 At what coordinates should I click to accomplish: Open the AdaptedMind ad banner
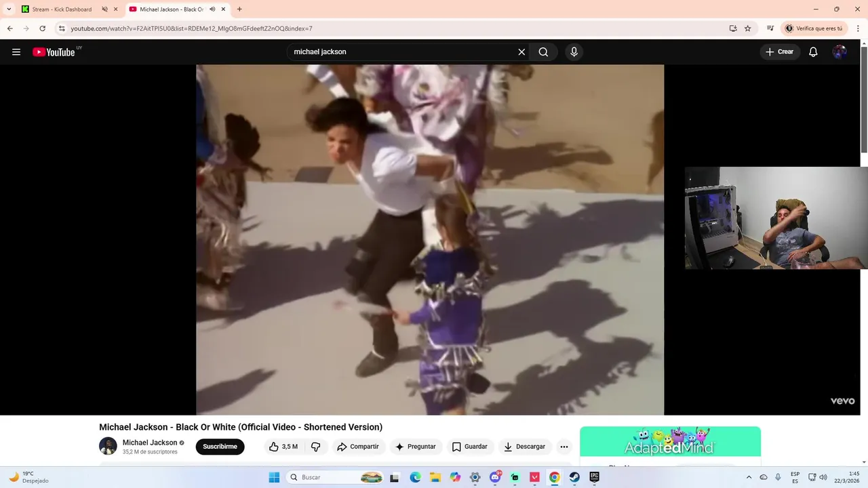pyautogui.click(x=670, y=441)
